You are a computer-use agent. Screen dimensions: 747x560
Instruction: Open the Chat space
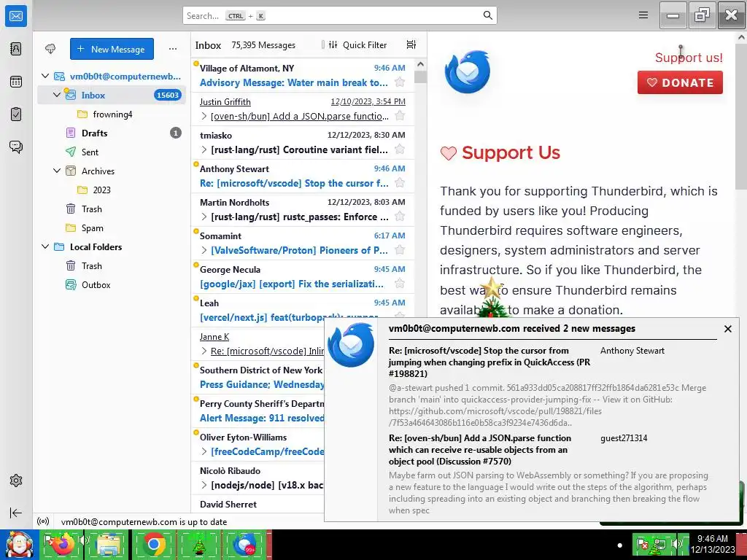pyautogui.click(x=16, y=147)
